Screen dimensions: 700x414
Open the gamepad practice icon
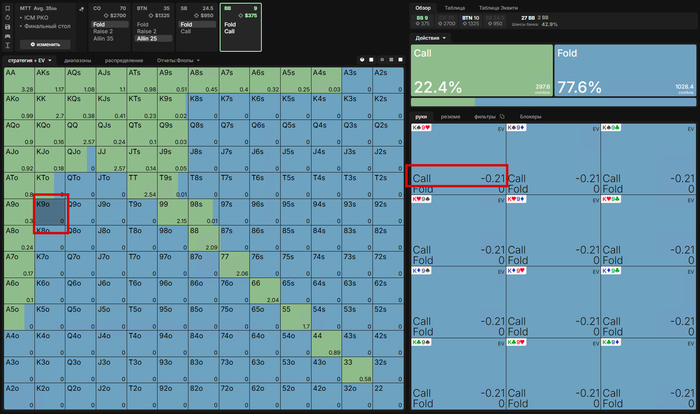[x=8, y=36]
